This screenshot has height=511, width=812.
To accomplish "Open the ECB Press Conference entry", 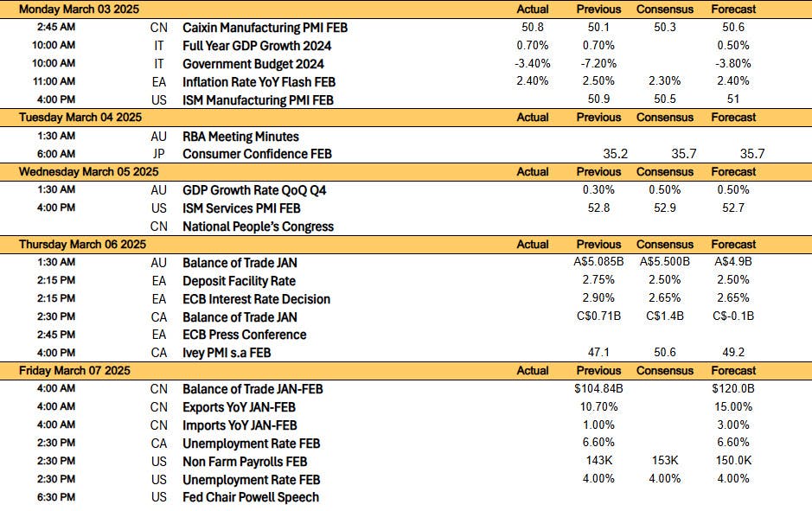I will coord(245,335).
